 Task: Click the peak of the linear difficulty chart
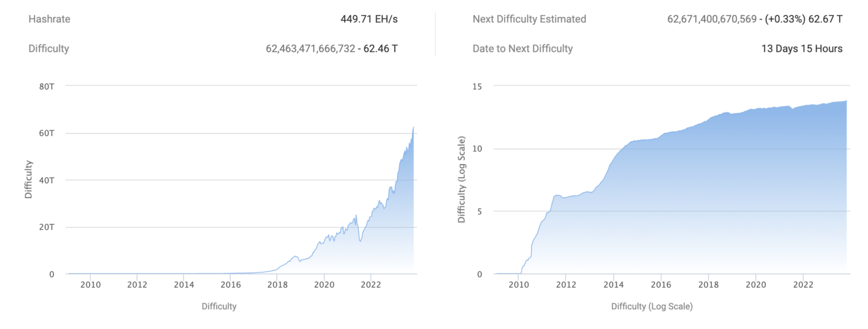(x=414, y=127)
